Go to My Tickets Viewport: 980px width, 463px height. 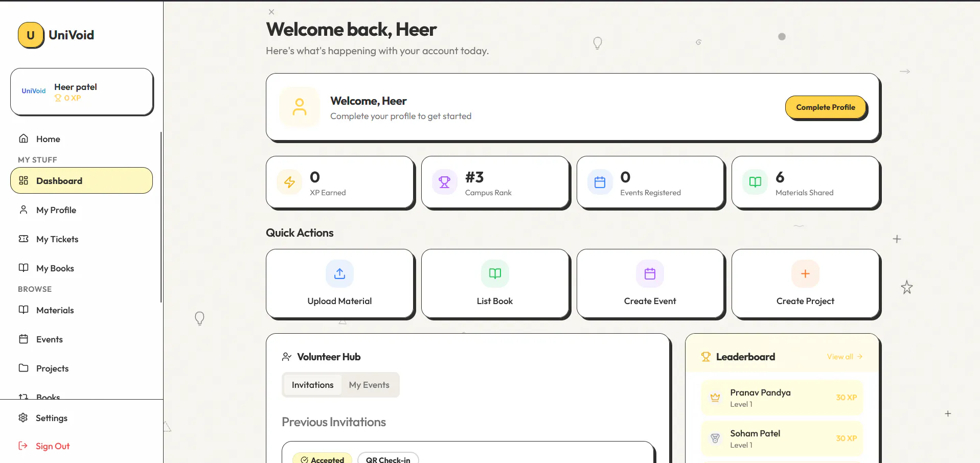(x=81, y=239)
